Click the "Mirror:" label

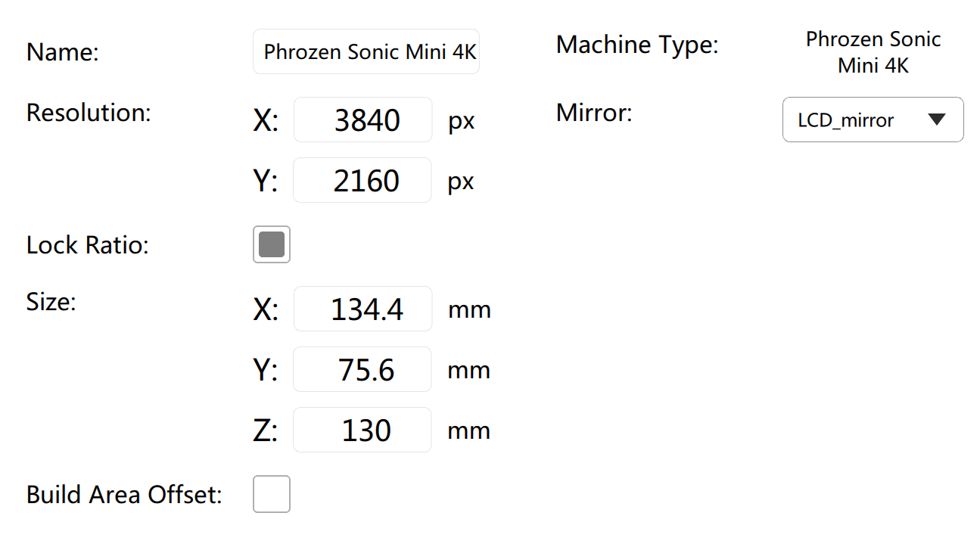pyautogui.click(x=593, y=113)
